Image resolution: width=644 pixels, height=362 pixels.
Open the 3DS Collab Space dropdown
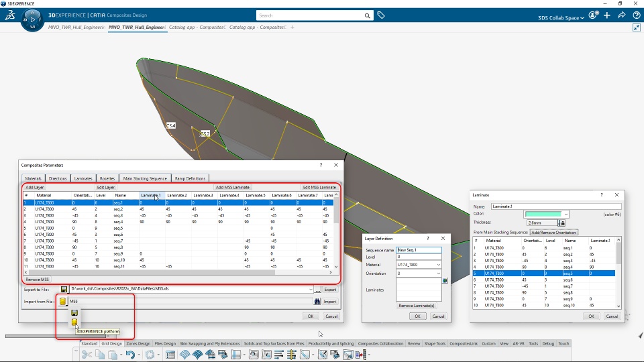coord(561,17)
